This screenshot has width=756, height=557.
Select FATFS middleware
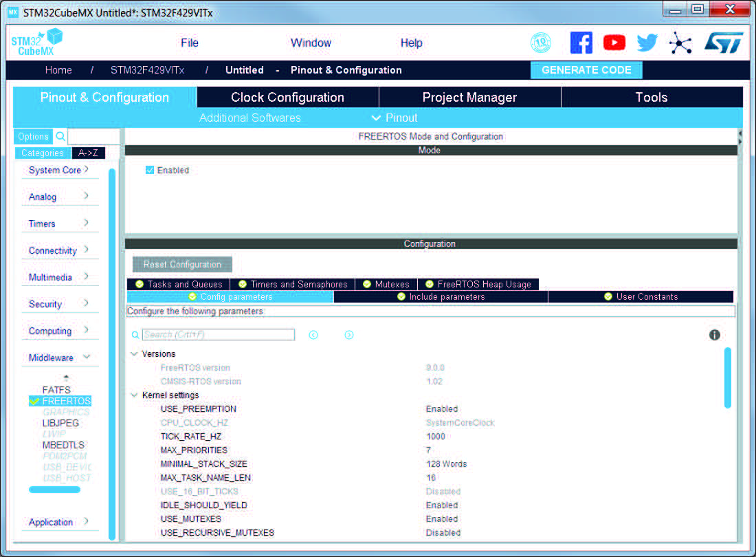[56, 390]
